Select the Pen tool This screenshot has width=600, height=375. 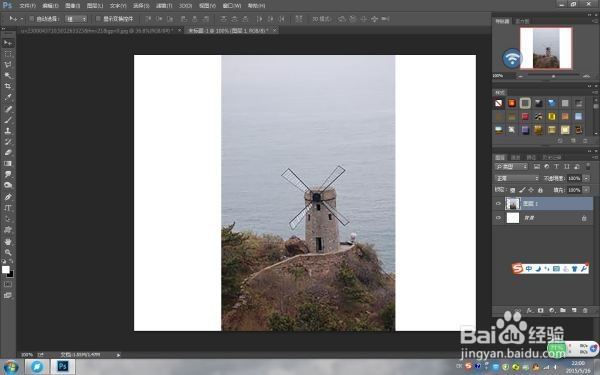(8, 197)
